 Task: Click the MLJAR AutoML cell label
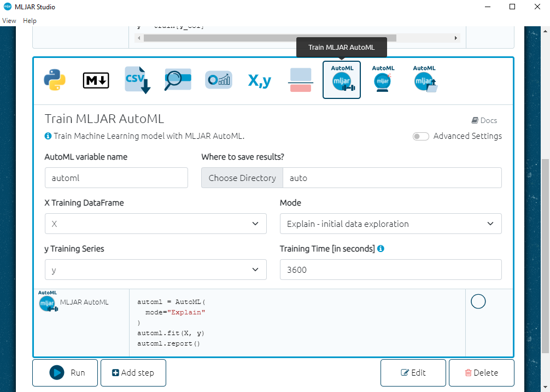[84, 302]
